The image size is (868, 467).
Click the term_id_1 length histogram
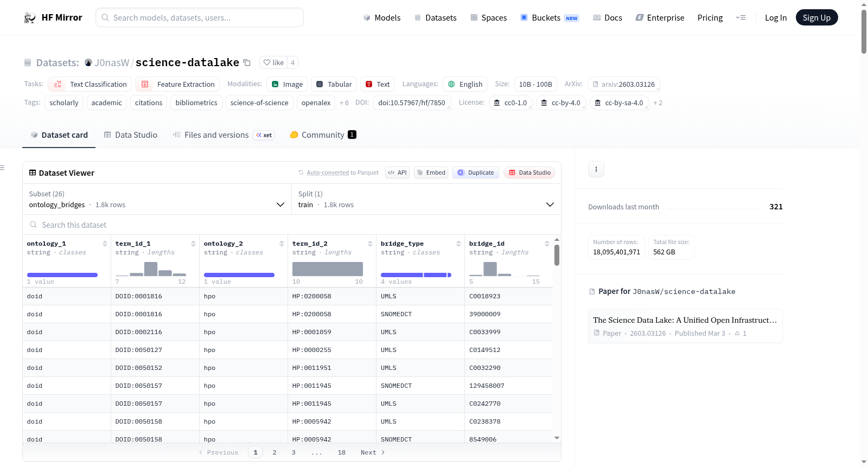(x=151, y=269)
